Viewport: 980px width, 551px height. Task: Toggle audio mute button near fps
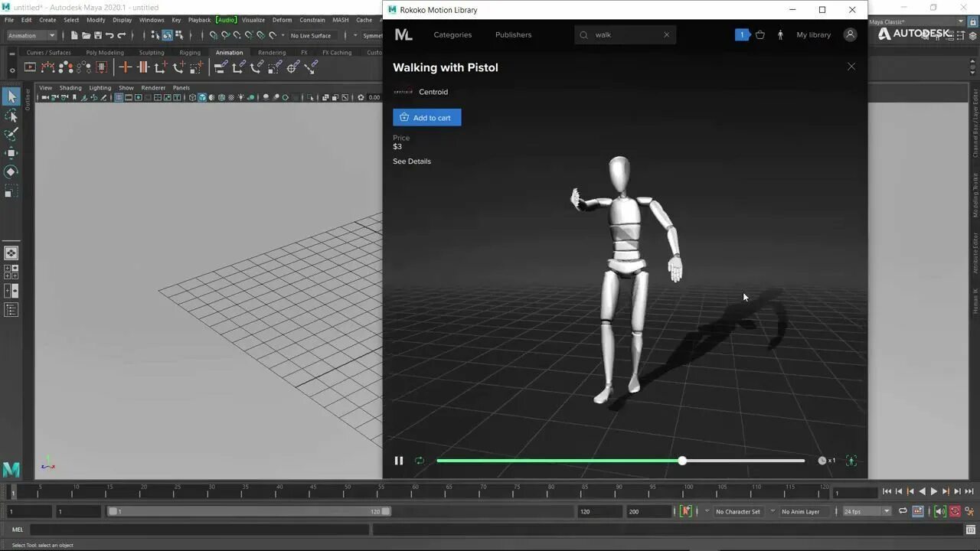point(940,511)
